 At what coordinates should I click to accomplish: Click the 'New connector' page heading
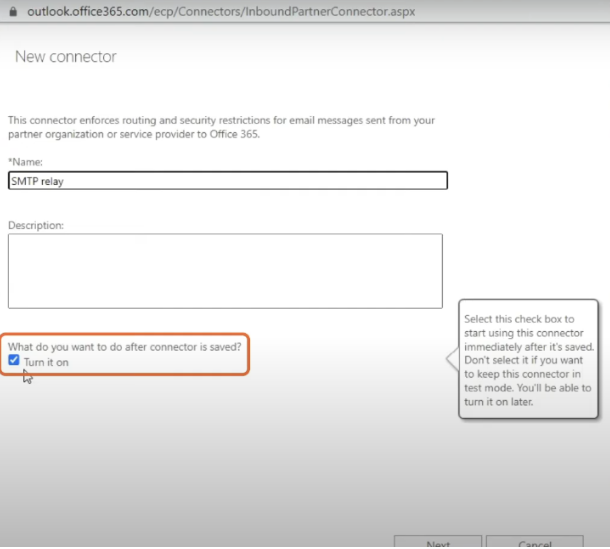[66, 57]
